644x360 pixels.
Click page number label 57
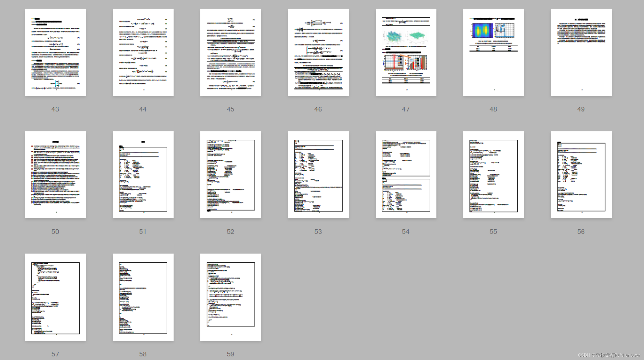point(55,354)
